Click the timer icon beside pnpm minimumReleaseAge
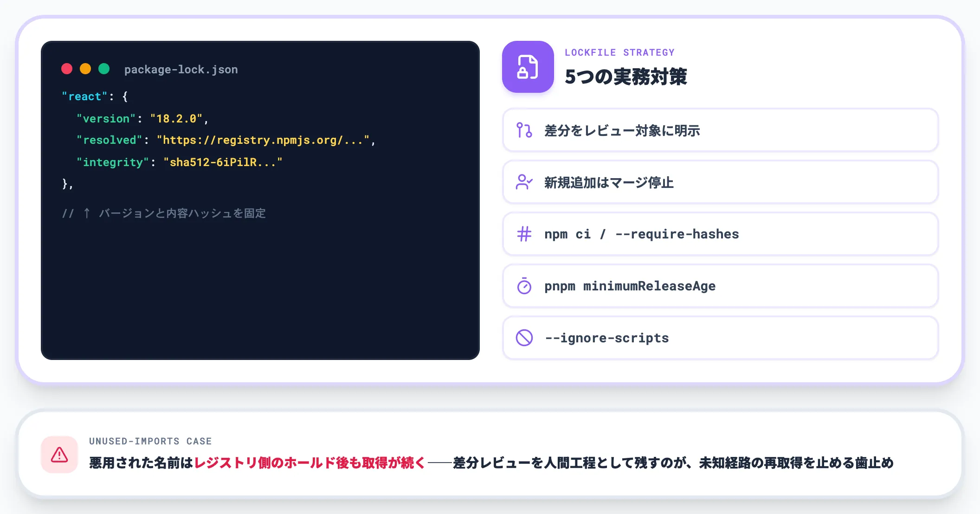This screenshot has height=514, width=980. click(x=524, y=286)
